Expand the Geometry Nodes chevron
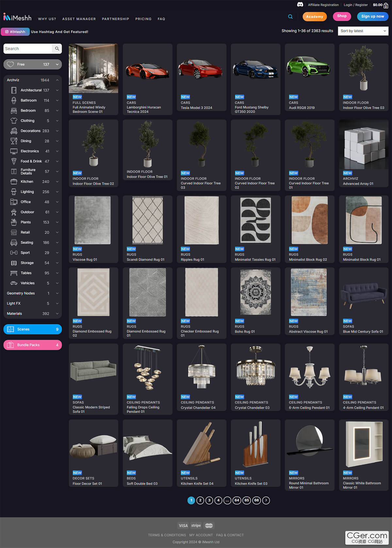The height and width of the screenshot is (548, 392). pyautogui.click(x=57, y=293)
